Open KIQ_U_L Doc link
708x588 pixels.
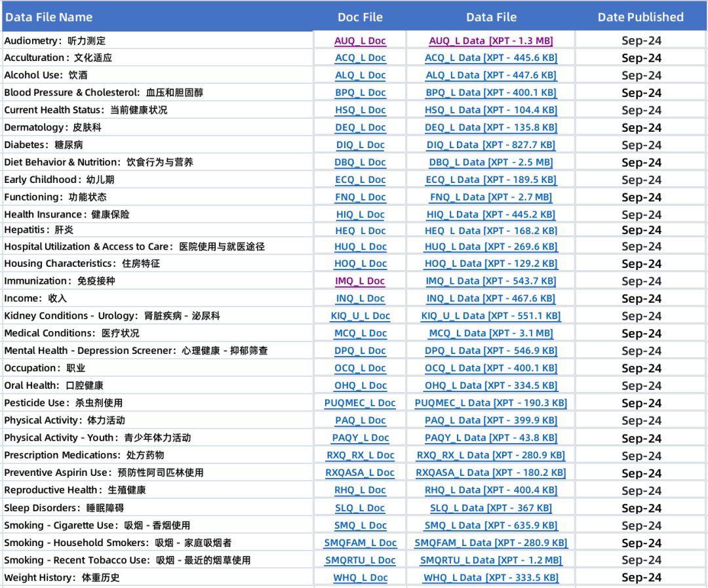click(361, 316)
